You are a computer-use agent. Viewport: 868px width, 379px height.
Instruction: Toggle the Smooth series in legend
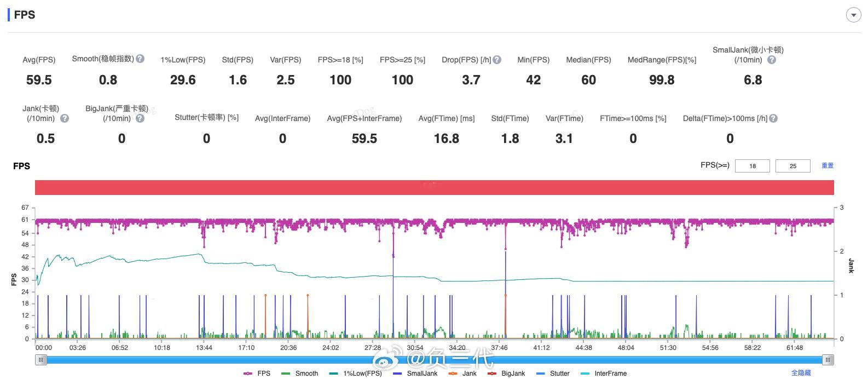pyautogui.click(x=299, y=374)
